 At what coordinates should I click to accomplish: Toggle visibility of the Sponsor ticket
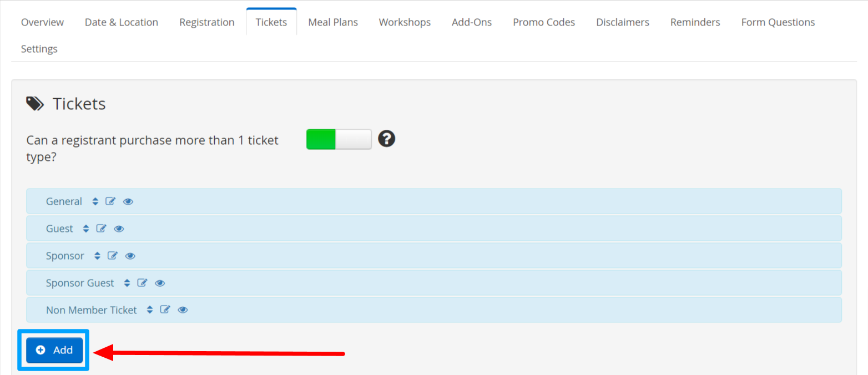click(x=130, y=256)
